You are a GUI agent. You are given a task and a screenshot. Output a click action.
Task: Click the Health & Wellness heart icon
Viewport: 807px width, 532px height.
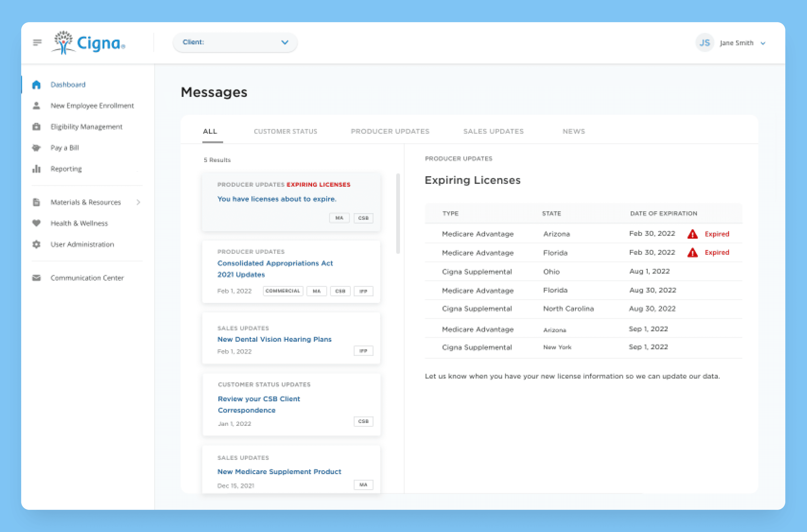tap(36, 223)
